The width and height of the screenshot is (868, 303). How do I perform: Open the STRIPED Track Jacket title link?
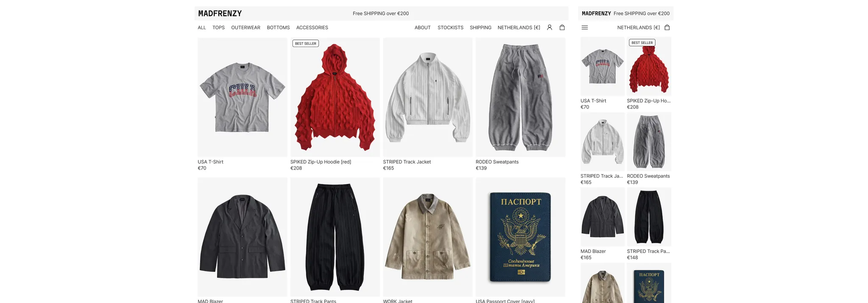click(x=407, y=162)
